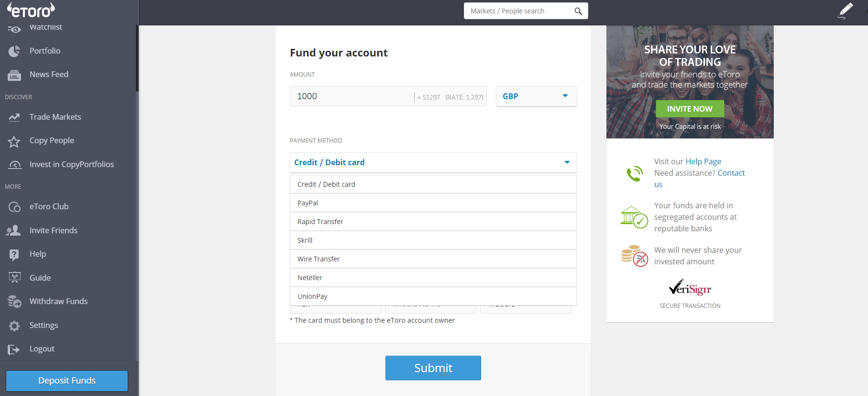Open Invest in CopyPortfolios icon

[x=14, y=164]
